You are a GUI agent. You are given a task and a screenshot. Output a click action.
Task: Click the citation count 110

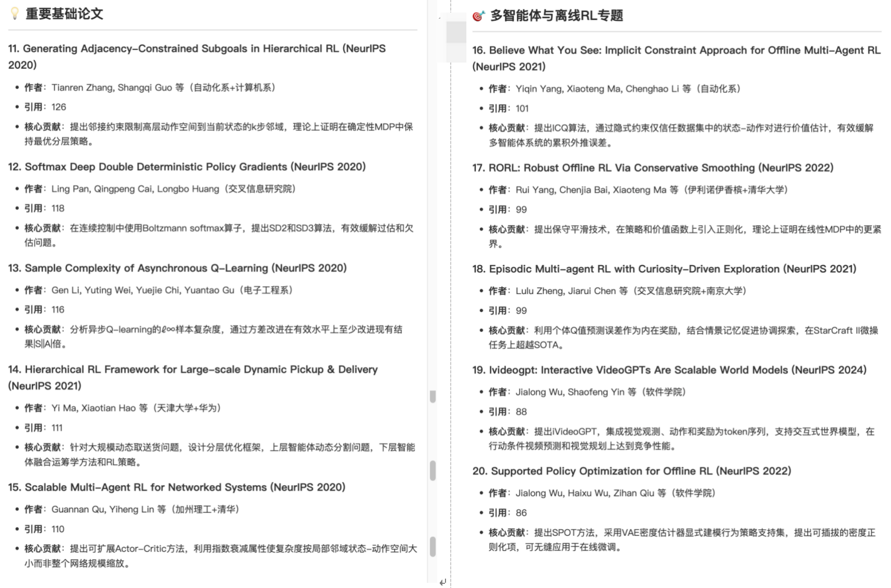click(x=58, y=529)
